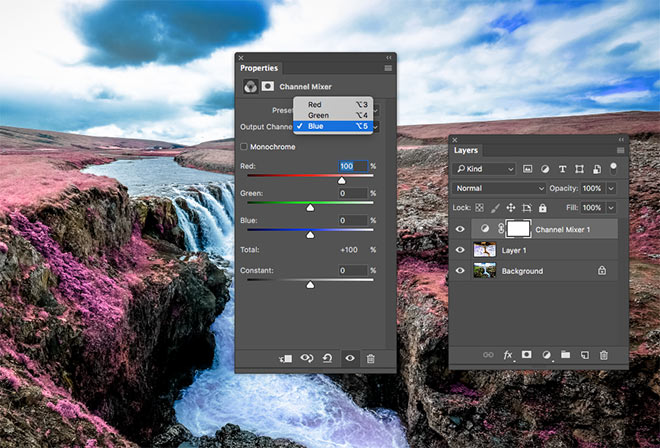Delete layer trash icon in Layers panel
This screenshot has height=448, width=660.
(604, 355)
